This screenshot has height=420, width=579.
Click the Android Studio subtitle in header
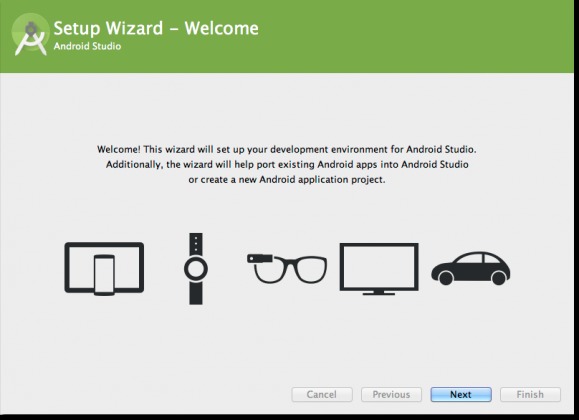click(87, 46)
